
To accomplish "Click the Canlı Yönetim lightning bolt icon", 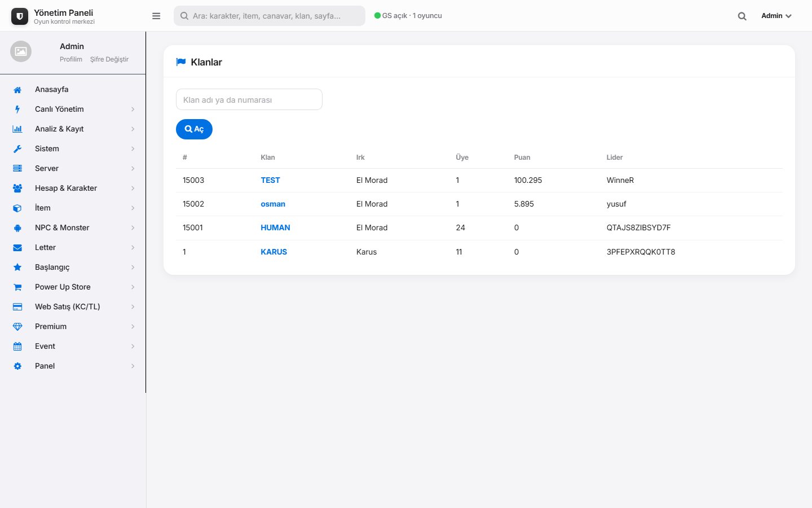I will click(17, 110).
